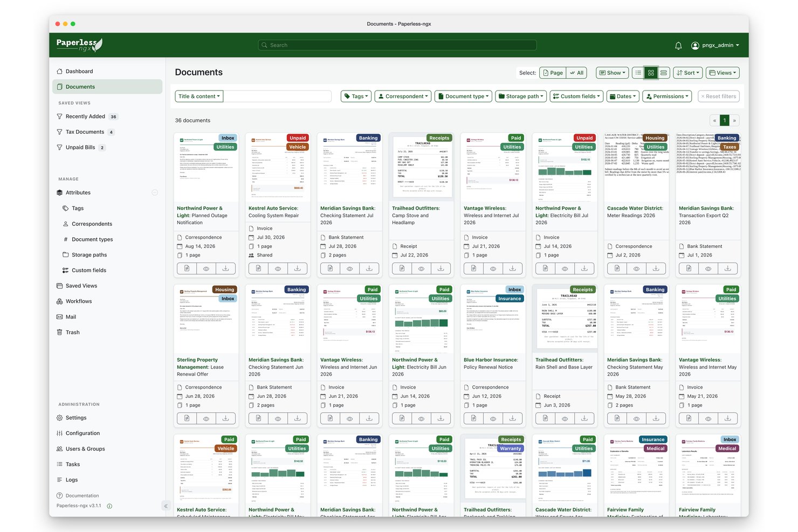The width and height of the screenshot is (798, 532).
Task: Open the Show display fields dropdown
Action: (612, 73)
